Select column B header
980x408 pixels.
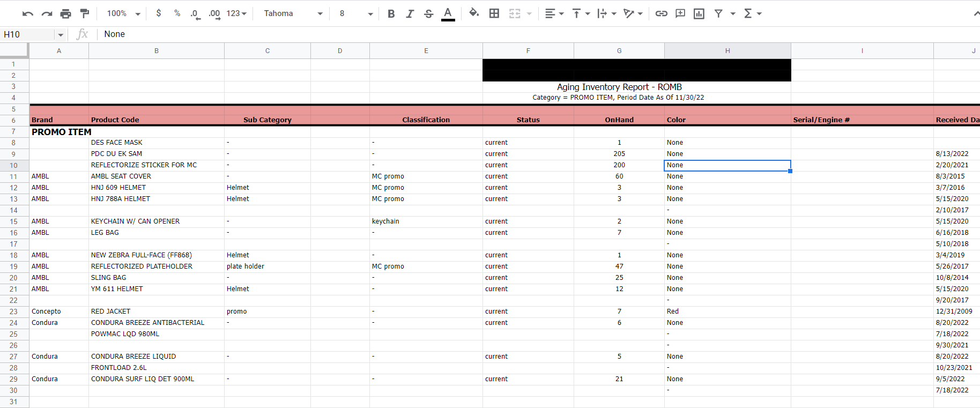(x=157, y=51)
